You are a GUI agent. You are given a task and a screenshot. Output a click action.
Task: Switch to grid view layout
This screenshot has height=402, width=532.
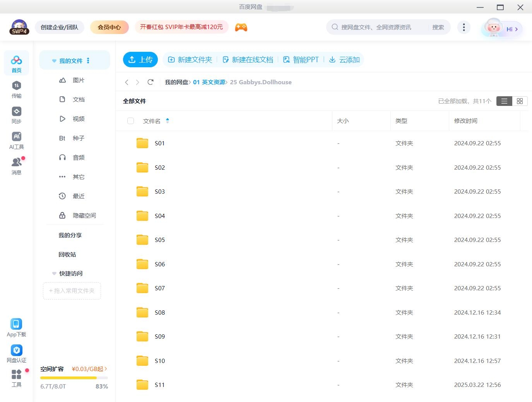[x=520, y=101]
